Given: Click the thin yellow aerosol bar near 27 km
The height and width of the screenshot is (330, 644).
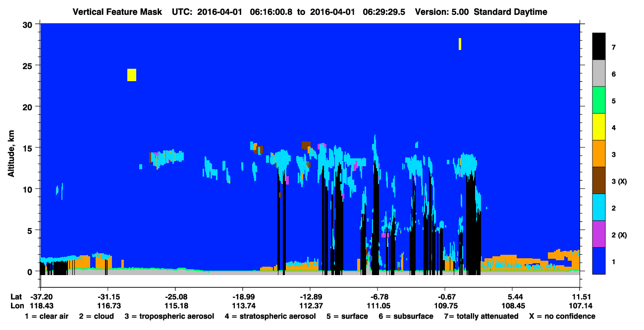Looking at the screenshot, I should [x=460, y=44].
